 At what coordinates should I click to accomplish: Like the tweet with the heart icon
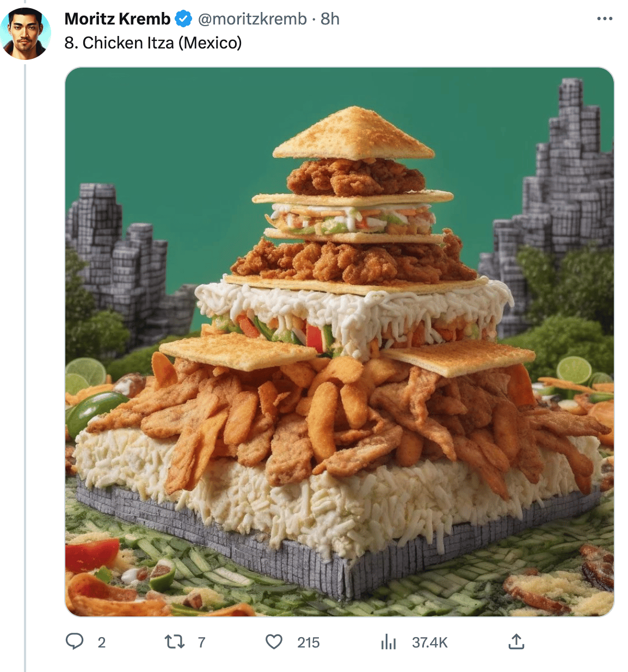[x=274, y=642]
